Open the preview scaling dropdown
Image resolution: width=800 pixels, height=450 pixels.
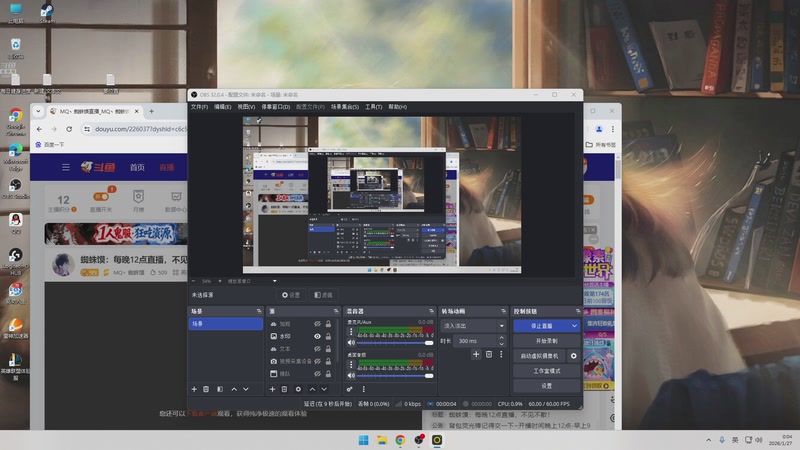274,281
